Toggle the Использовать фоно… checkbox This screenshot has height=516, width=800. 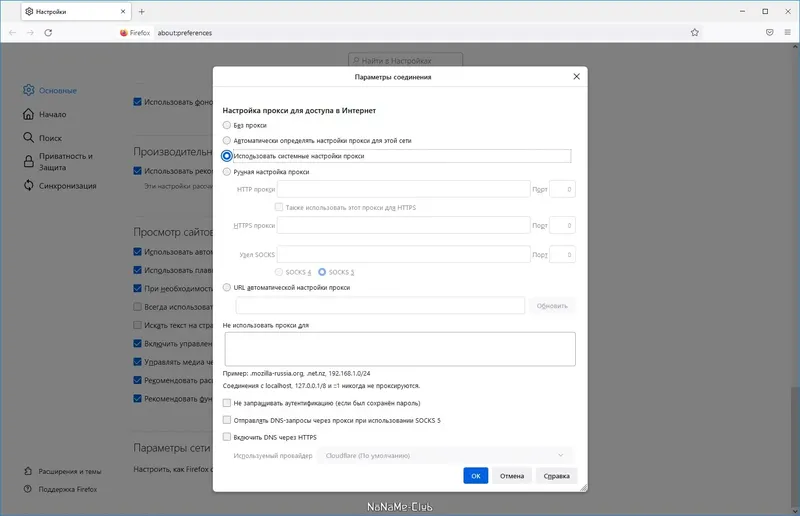(137, 102)
